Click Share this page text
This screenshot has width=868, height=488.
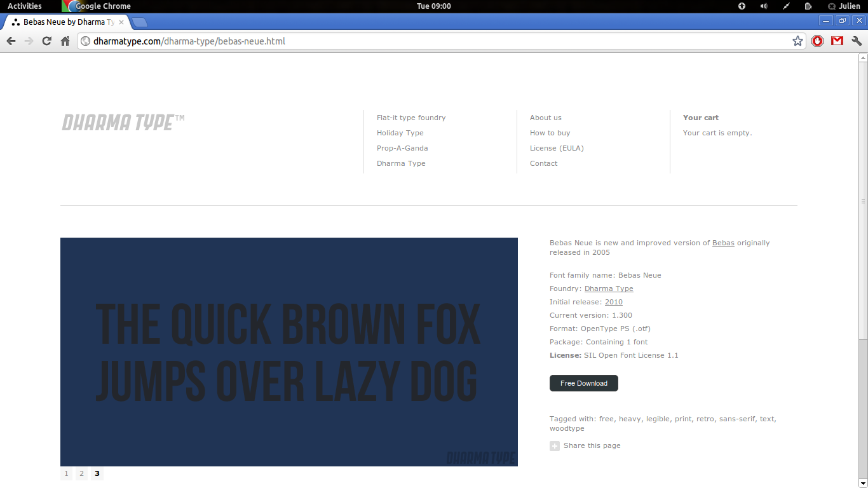[592, 445]
